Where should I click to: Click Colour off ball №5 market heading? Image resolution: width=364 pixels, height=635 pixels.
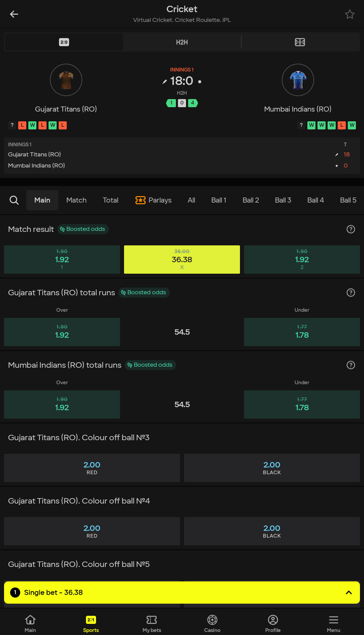[79, 564]
